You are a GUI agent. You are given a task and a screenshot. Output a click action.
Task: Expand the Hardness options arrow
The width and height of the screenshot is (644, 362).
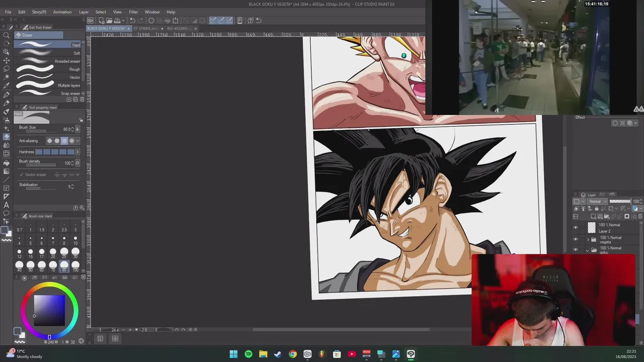[x=77, y=152]
